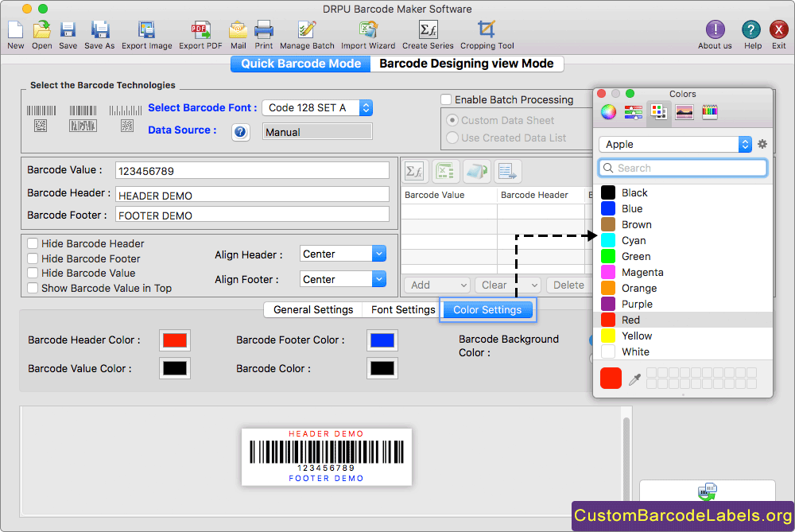Switch to color wheel in Colors panel
Viewport: 795px width, 532px height.
[x=608, y=112]
